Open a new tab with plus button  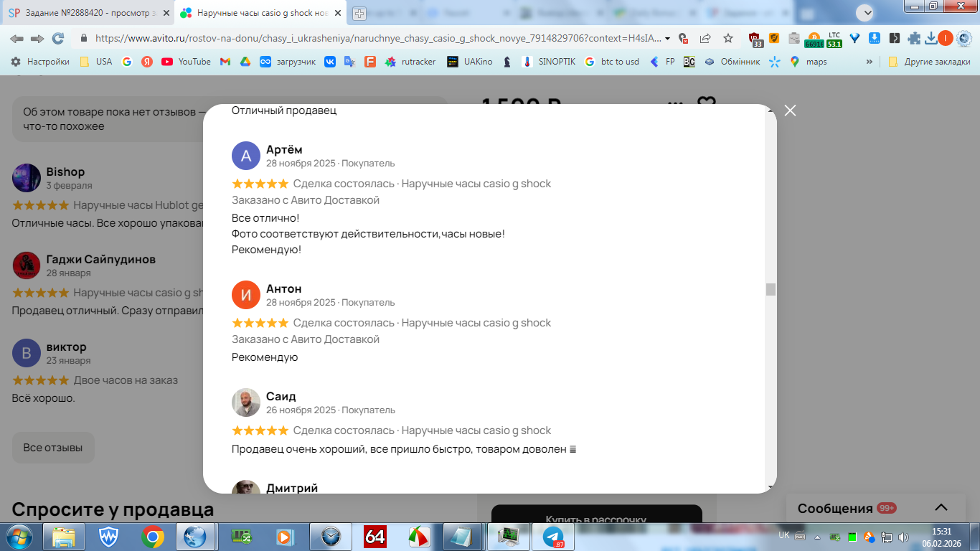(x=359, y=13)
